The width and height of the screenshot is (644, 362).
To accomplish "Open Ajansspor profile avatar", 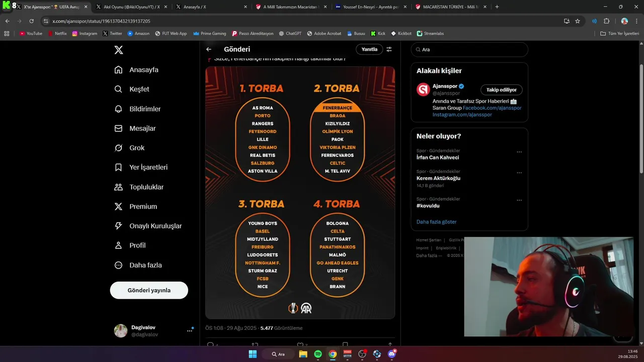I will tap(423, 89).
